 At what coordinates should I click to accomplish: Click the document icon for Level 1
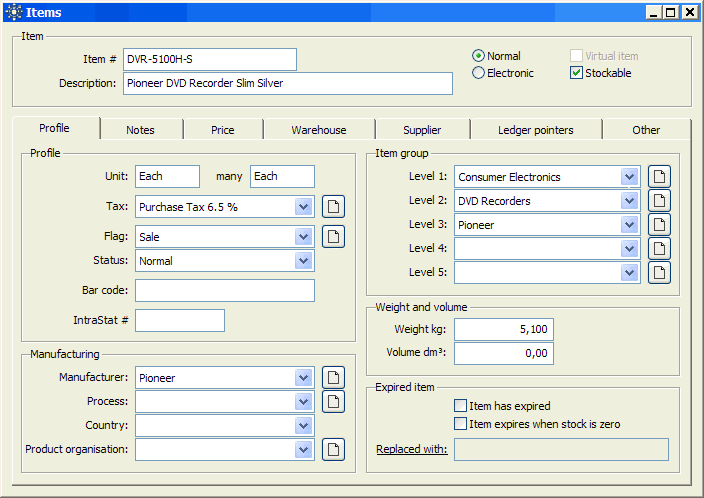(659, 176)
